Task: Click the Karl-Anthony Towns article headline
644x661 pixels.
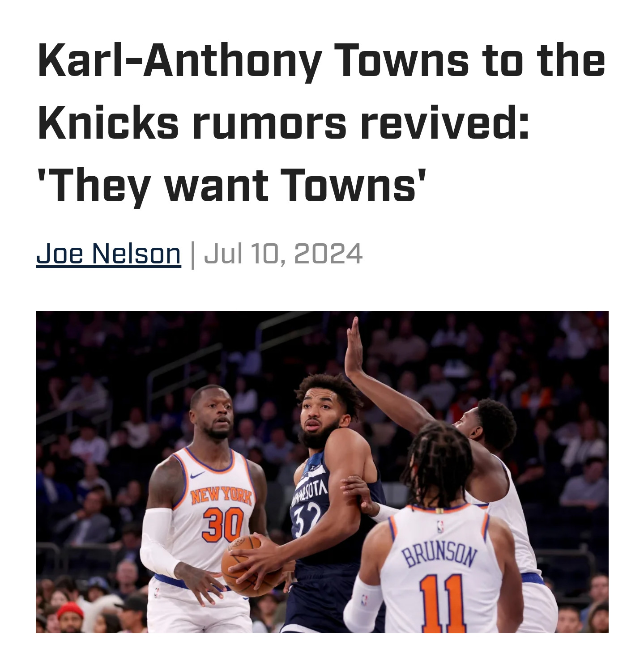Action: (321, 123)
